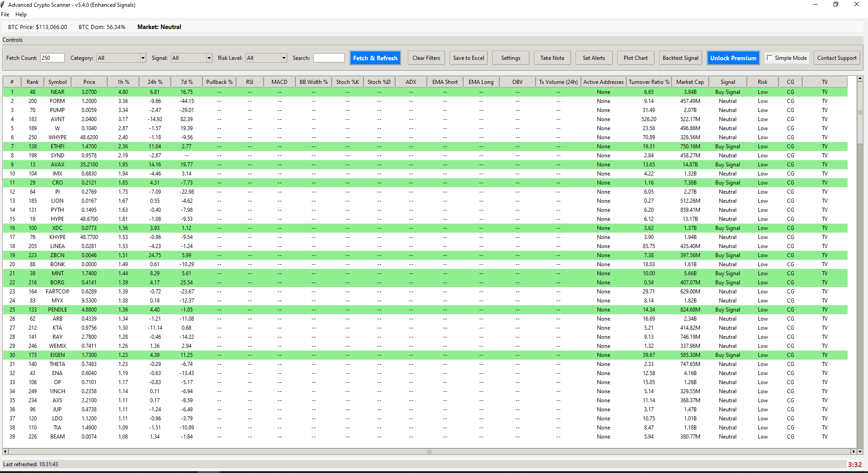Viewport: 868px width, 473px height.
Task: Open the Settings dialog
Action: (510, 58)
